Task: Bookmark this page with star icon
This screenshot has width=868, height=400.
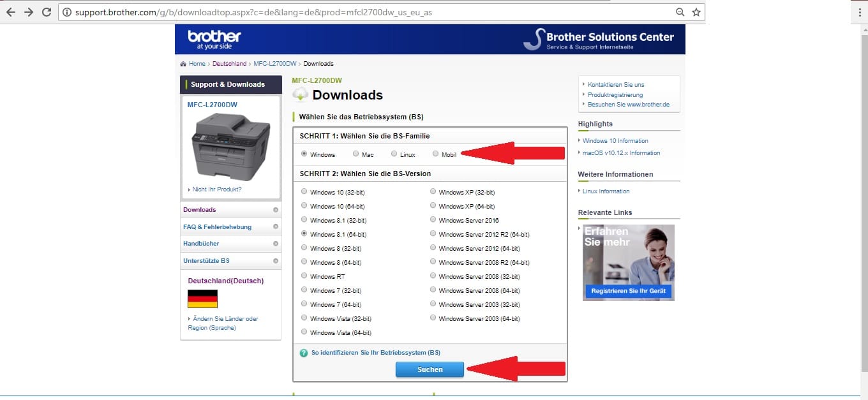Action: [x=696, y=12]
